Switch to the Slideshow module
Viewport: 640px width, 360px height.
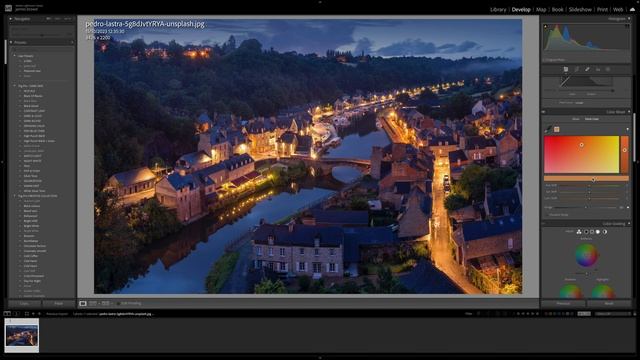(580, 9)
